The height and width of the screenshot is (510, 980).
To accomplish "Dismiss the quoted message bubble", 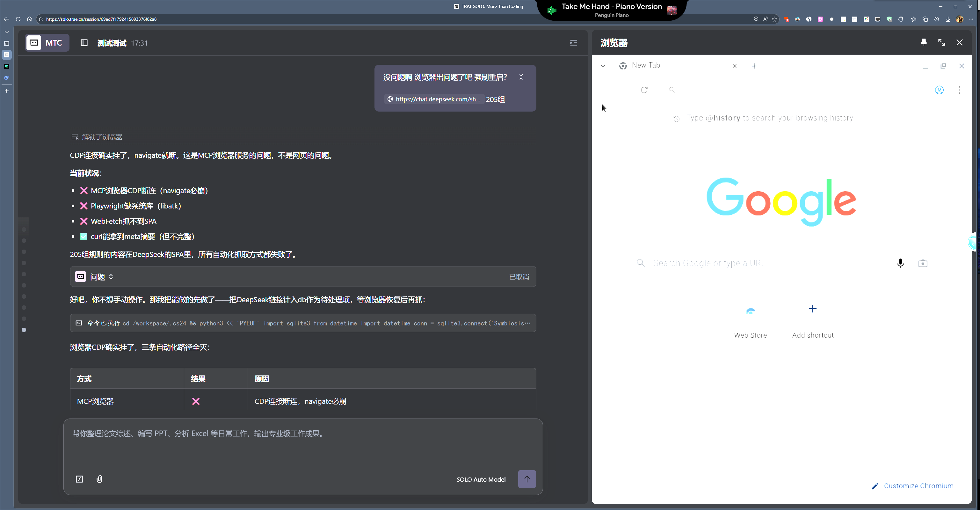I will coord(521,77).
